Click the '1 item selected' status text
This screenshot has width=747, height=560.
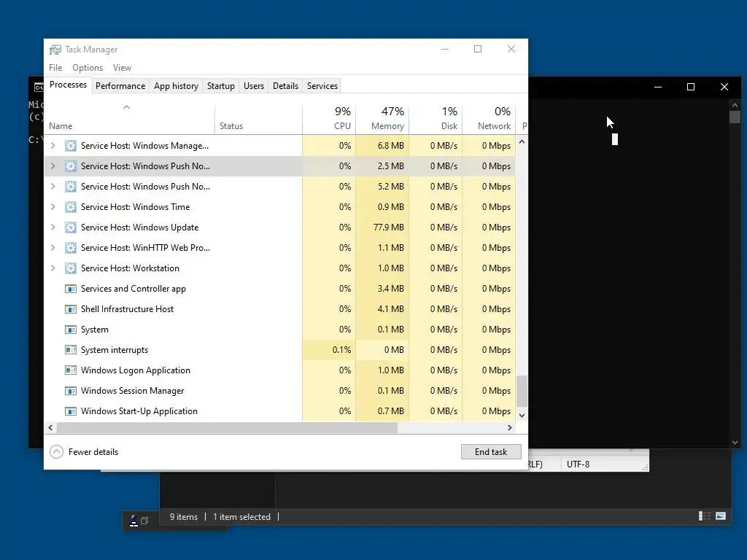click(241, 517)
